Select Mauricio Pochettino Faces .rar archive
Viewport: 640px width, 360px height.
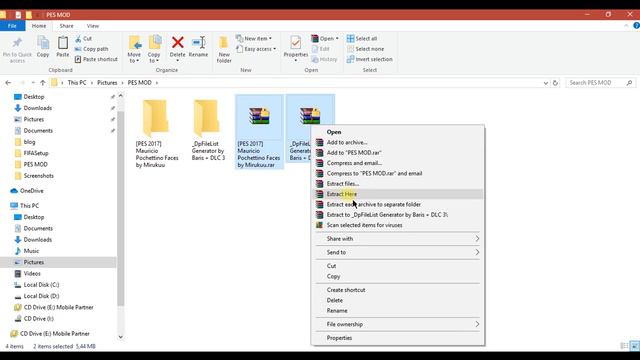pyautogui.click(x=259, y=132)
